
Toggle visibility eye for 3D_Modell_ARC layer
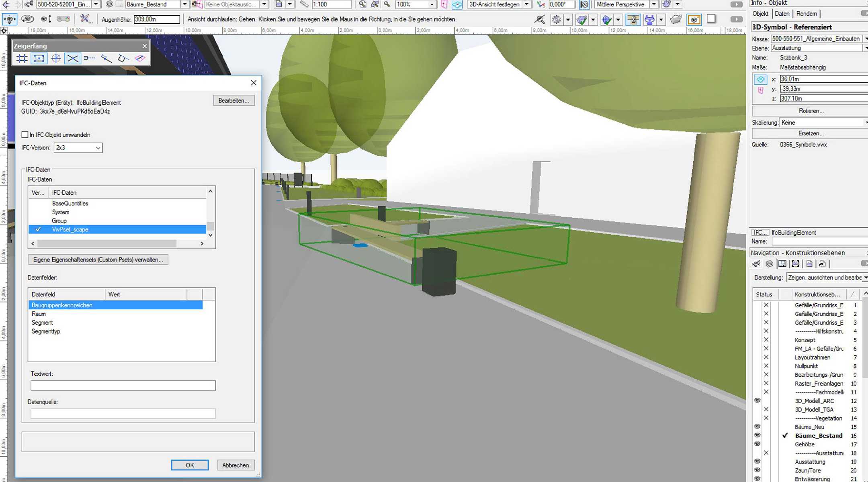click(x=757, y=401)
